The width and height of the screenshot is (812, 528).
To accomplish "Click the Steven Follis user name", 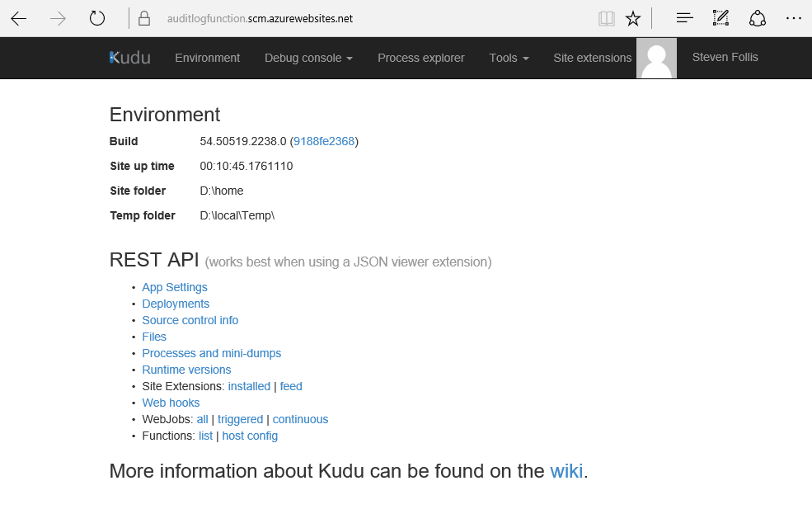I will point(725,57).
